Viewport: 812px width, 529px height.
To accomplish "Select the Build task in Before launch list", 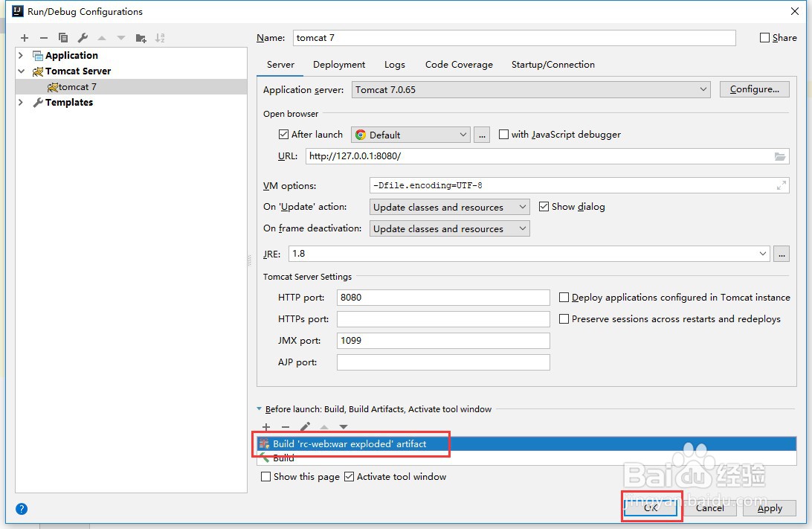I will tap(526, 458).
